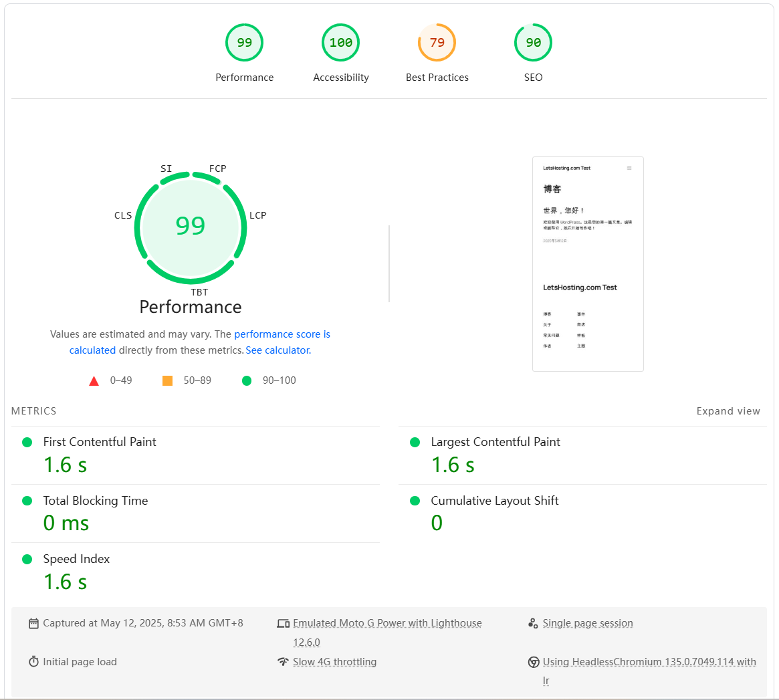Viewport: 779px width, 700px height.
Task: Click the 'Single page session' text
Action: (x=588, y=624)
